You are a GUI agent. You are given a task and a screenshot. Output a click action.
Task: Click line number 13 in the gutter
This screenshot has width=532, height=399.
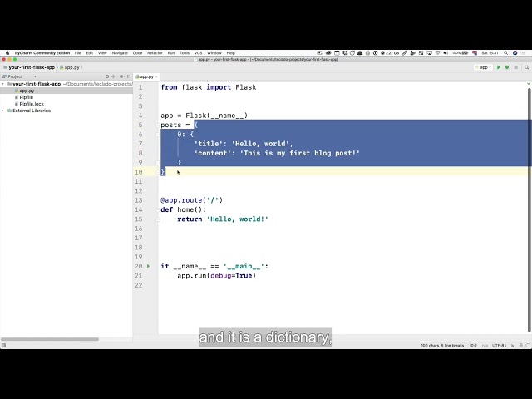(139, 200)
